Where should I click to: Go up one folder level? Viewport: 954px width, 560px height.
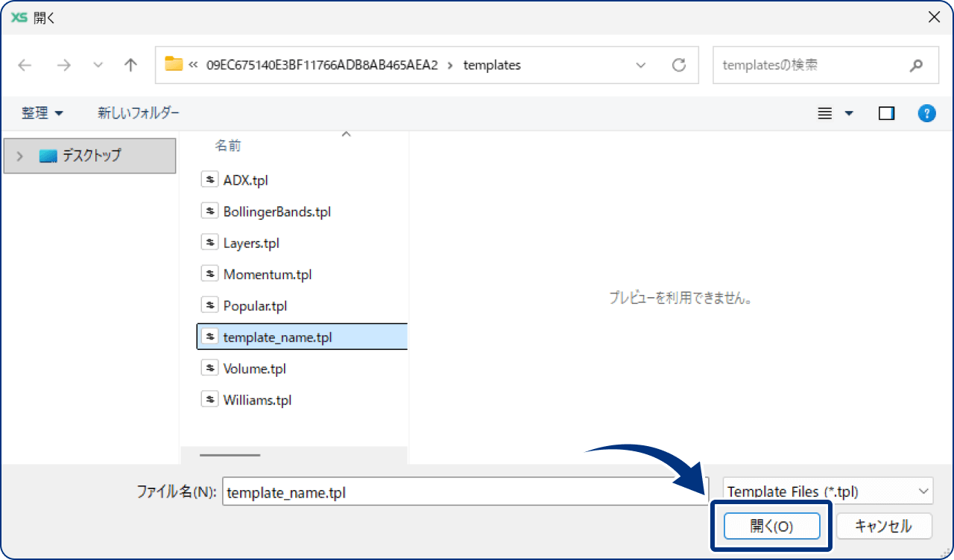coord(130,65)
